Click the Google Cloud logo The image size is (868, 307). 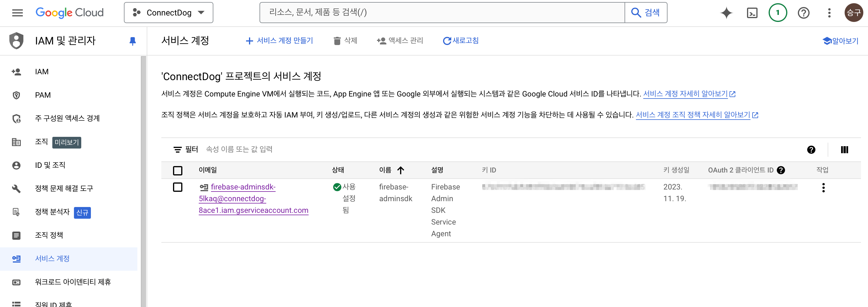pyautogui.click(x=70, y=13)
